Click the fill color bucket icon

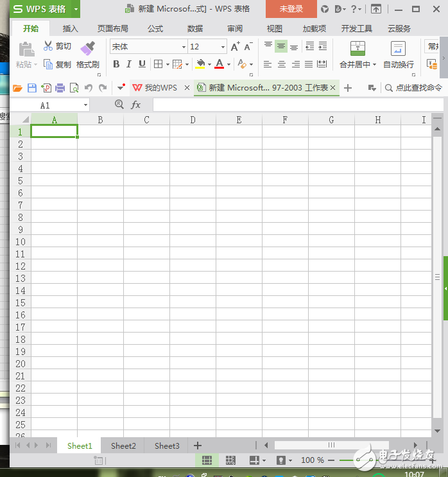[x=200, y=64]
